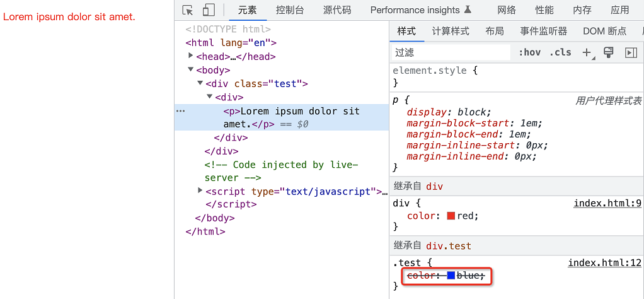
Task: Click the margin-block-start: 1em declaration
Action: click(474, 124)
